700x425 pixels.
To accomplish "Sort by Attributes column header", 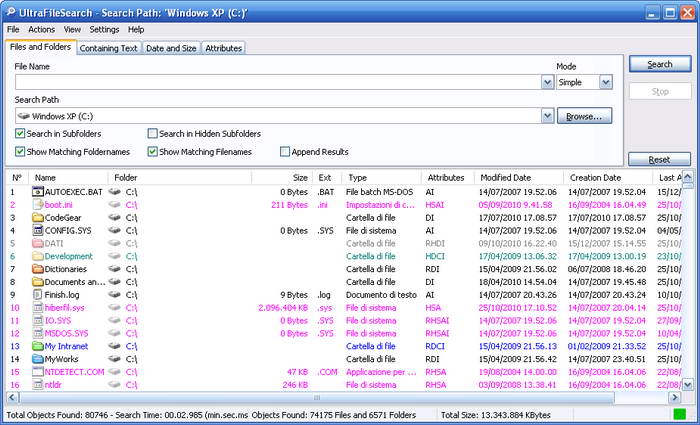I will (x=448, y=178).
